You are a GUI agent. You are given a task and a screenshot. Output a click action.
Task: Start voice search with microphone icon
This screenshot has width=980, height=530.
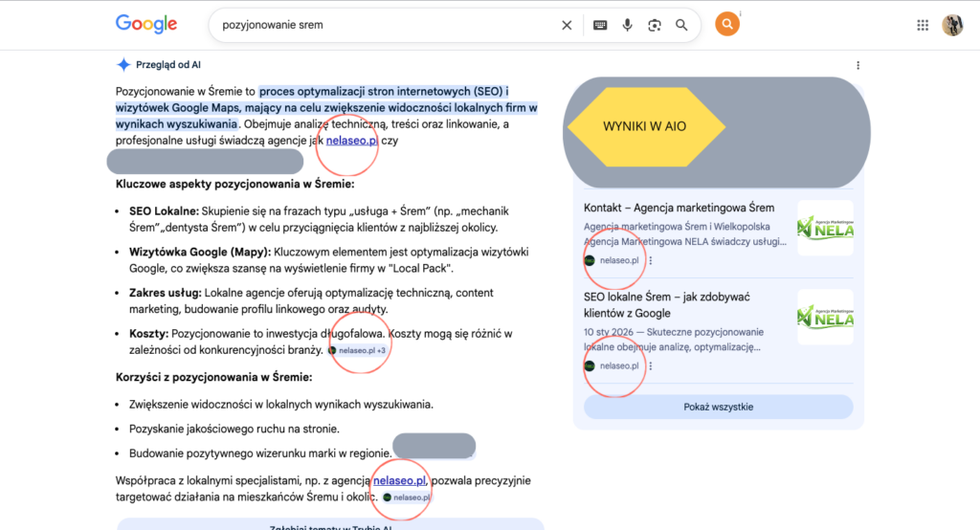coord(628,25)
